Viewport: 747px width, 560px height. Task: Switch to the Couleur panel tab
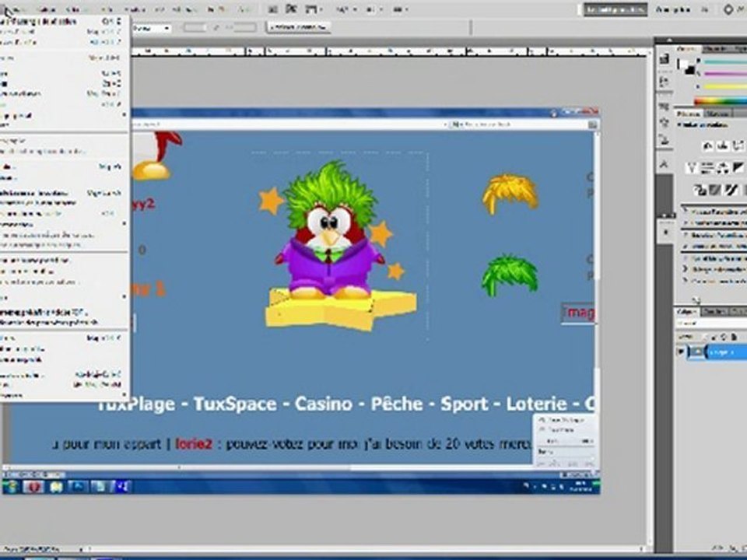pyautogui.click(x=689, y=48)
